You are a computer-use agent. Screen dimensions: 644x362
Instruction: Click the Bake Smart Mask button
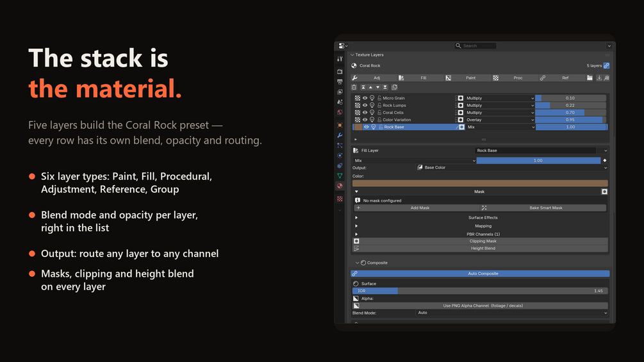543,208
